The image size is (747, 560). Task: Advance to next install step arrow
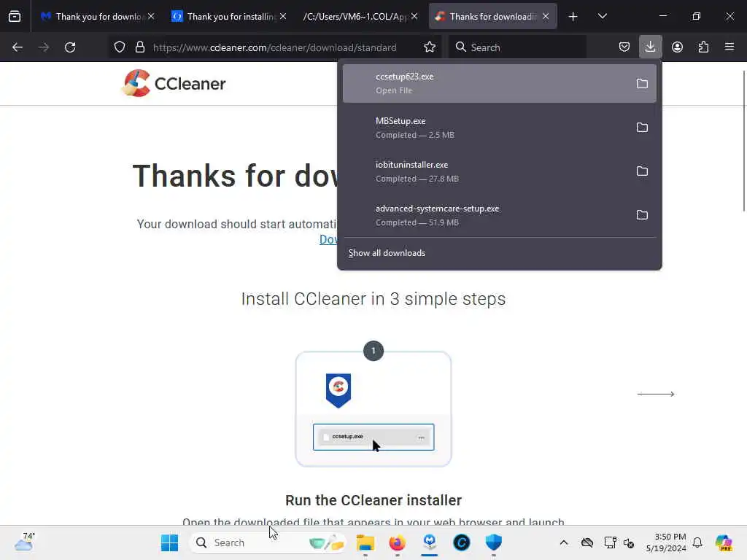pyautogui.click(x=656, y=394)
